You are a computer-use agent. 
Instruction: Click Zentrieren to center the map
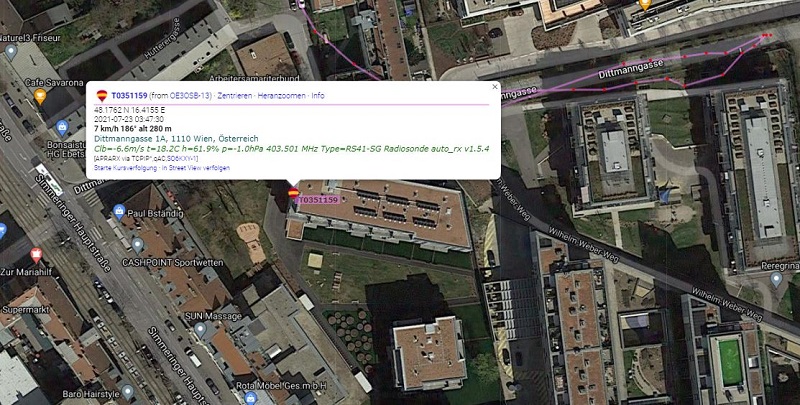point(235,95)
